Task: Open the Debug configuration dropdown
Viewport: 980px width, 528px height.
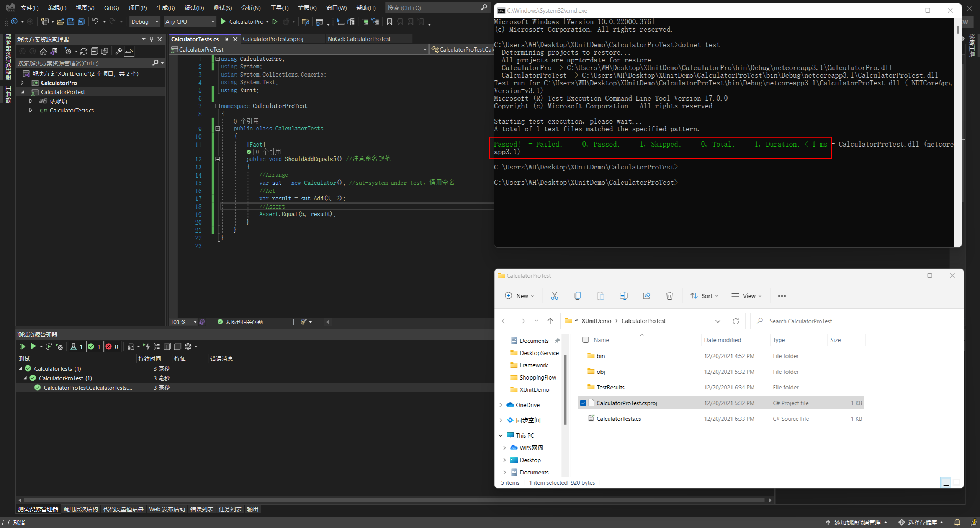Action: (x=145, y=22)
